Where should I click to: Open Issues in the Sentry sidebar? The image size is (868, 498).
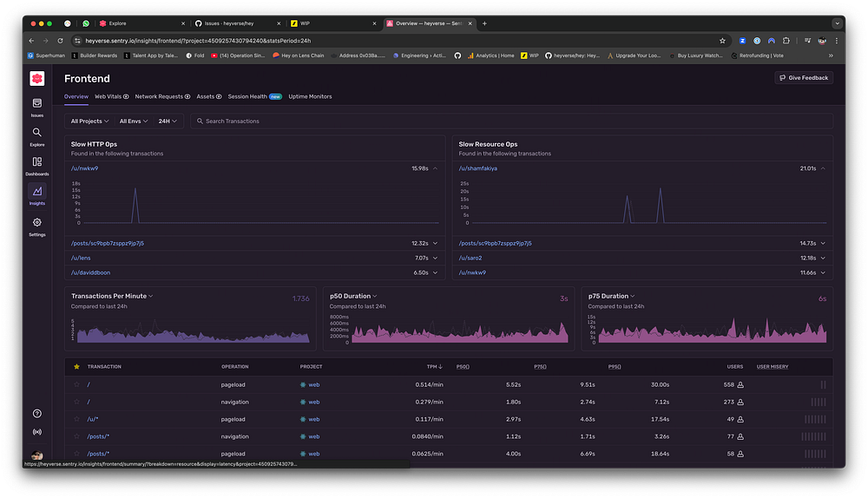click(36, 106)
